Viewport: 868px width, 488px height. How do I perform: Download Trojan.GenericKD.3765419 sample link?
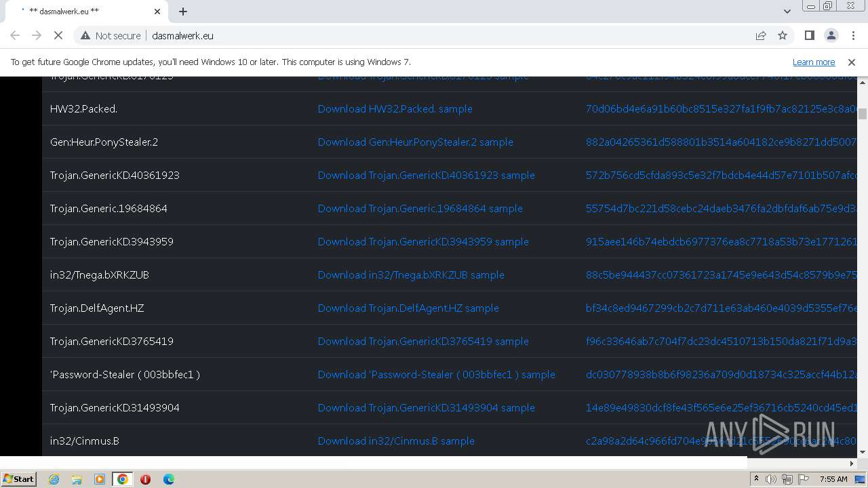[x=423, y=341]
